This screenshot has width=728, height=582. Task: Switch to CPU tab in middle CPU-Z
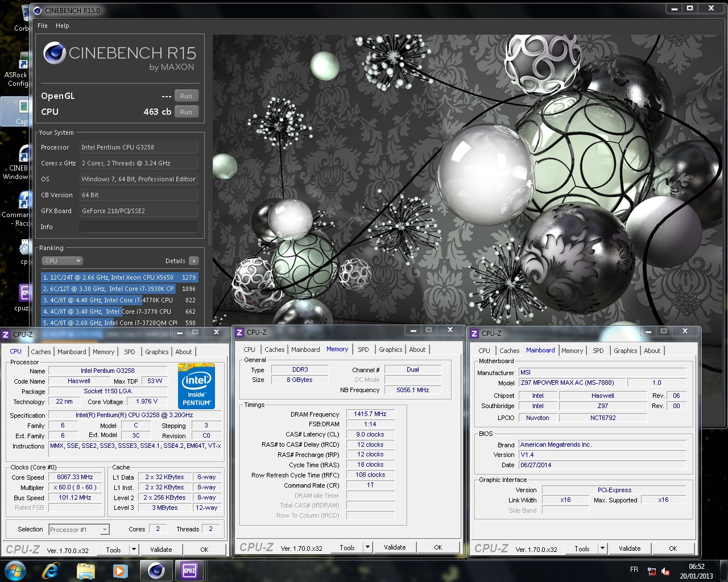[250, 350]
